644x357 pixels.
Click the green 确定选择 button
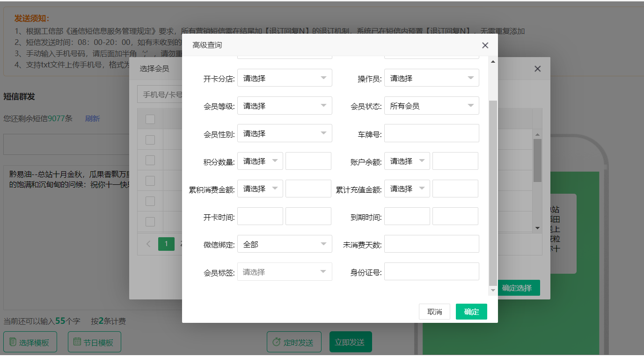coord(520,288)
